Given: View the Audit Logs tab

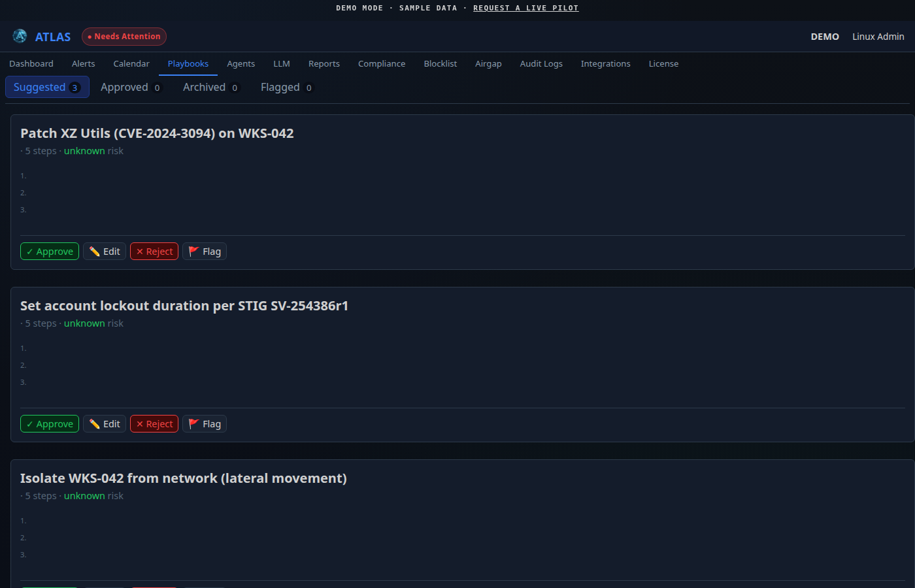Looking at the screenshot, I should (x=541, y=63).
